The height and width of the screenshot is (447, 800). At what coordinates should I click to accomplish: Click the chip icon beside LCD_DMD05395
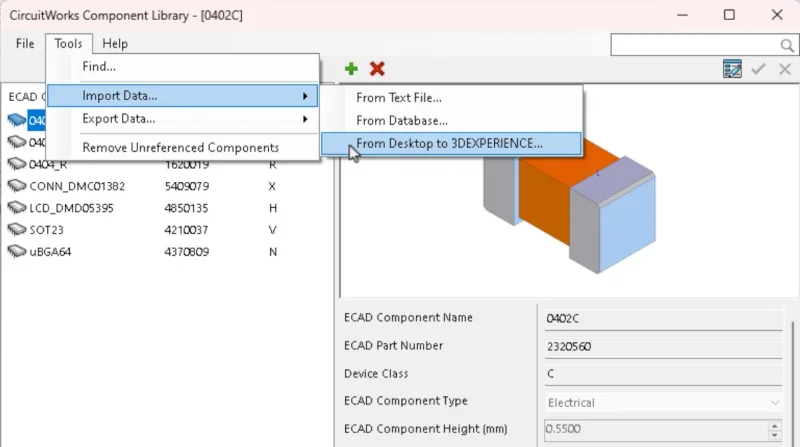(x=17, y=208)
